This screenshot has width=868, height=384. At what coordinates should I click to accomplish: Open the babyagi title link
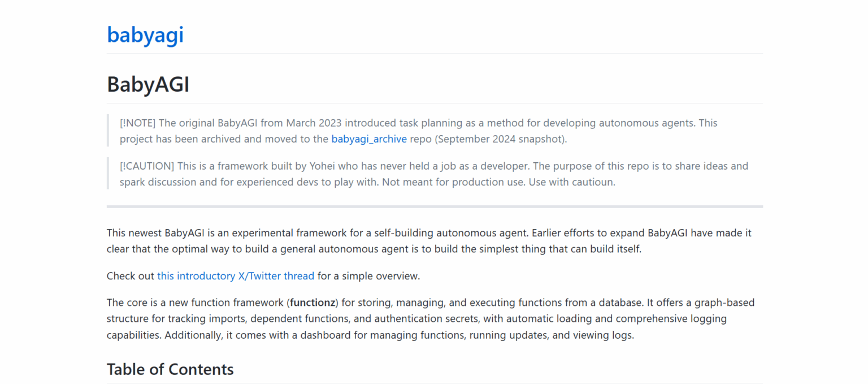[x=145, y=35]
